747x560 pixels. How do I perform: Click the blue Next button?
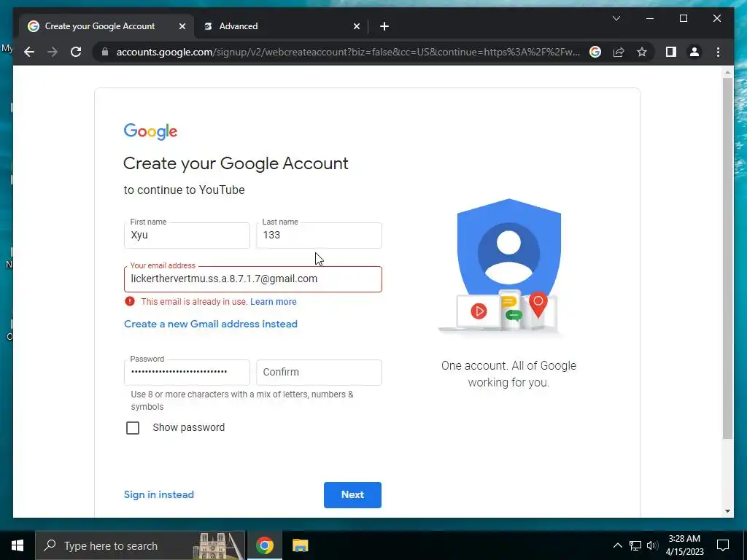click(x=352, y=495)
